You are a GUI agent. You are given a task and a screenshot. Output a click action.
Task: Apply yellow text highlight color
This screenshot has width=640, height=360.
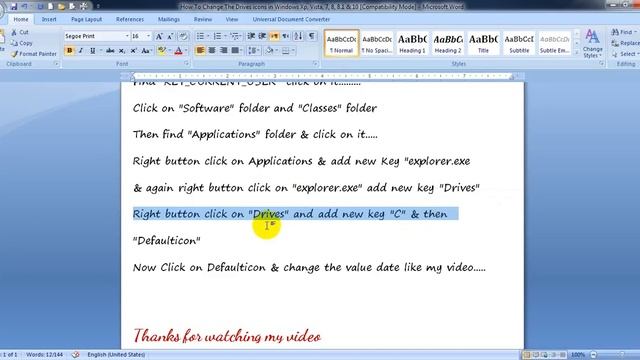point(162,51)
